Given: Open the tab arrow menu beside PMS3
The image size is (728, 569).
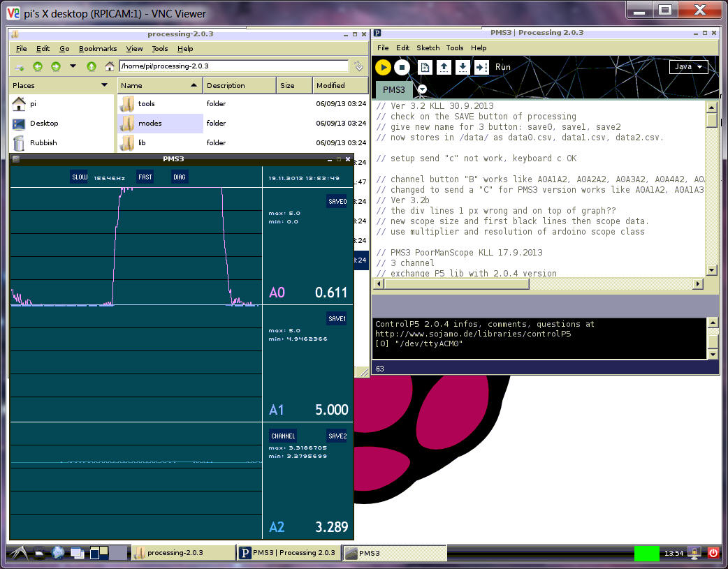Looking at the screenshot, I should coord(422,90).
